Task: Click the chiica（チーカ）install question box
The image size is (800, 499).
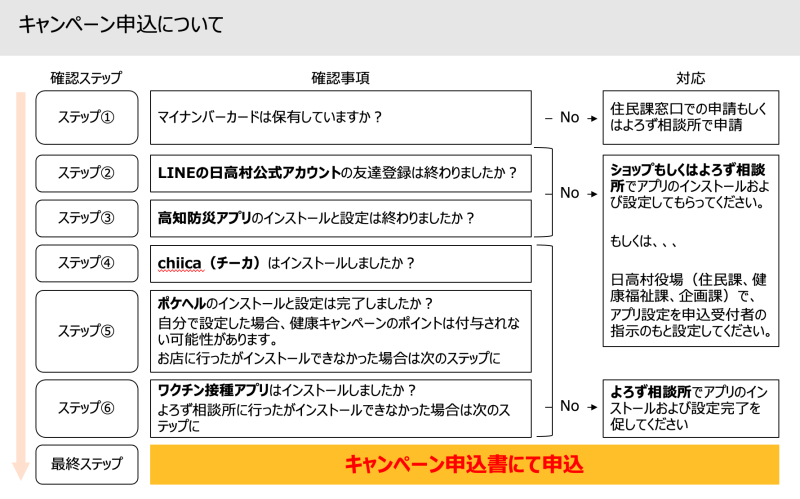Action: click(339, 263)
